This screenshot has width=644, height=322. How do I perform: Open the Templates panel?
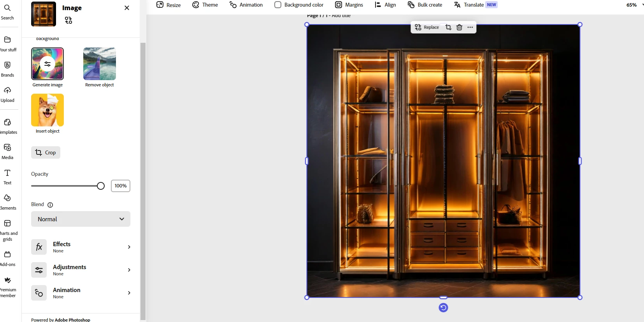coord(7,126)
